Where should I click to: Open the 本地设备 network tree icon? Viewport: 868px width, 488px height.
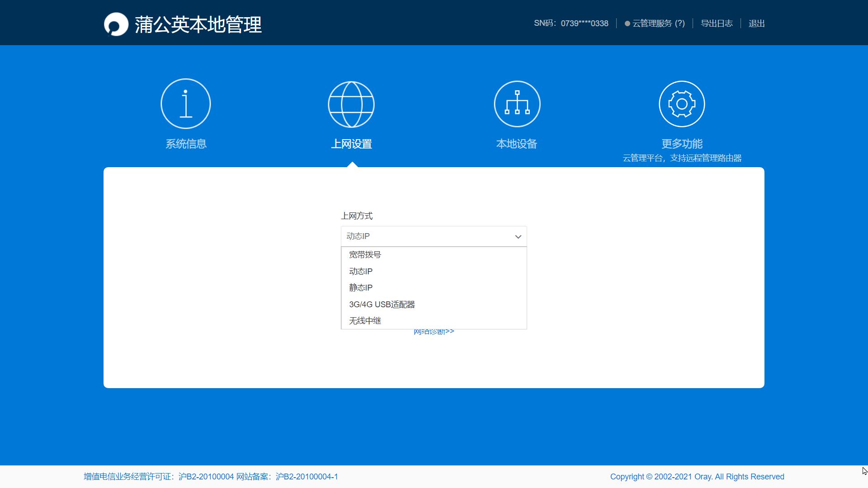tap(517, 104)
